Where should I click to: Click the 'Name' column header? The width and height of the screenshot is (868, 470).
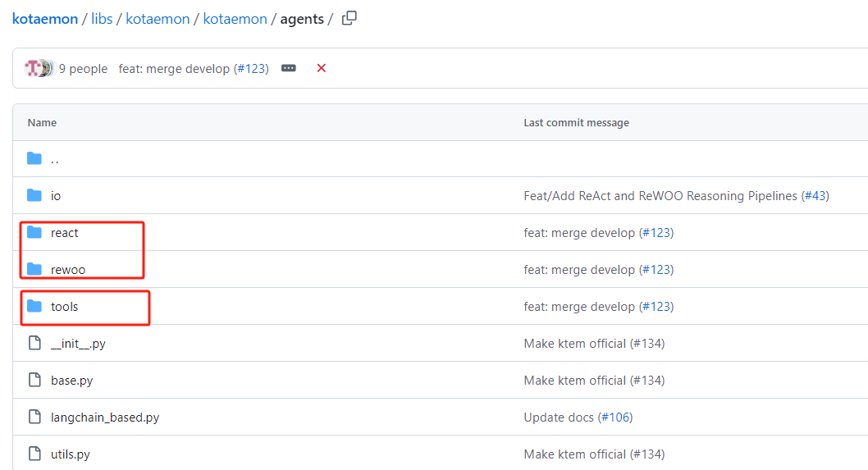42,122
